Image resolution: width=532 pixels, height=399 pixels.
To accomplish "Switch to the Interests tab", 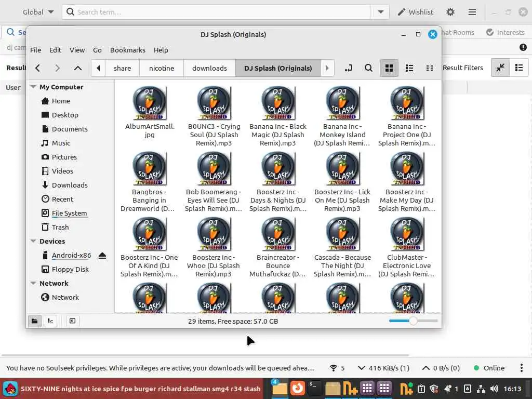I will point(505,33).
